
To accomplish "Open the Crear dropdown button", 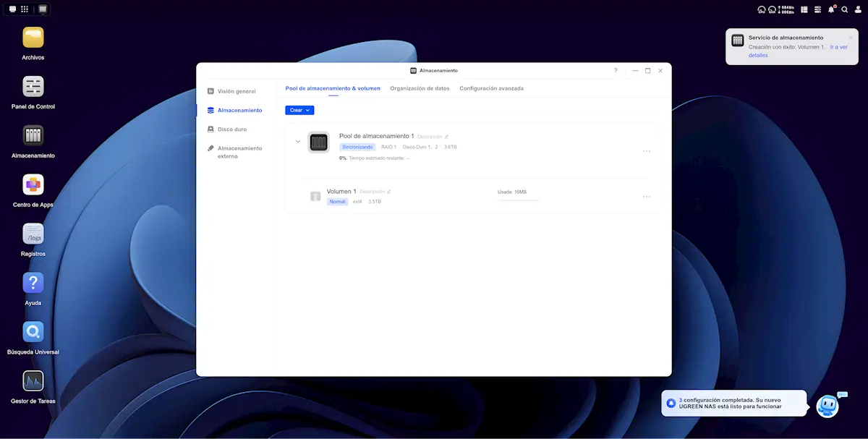I will point(299,110).
